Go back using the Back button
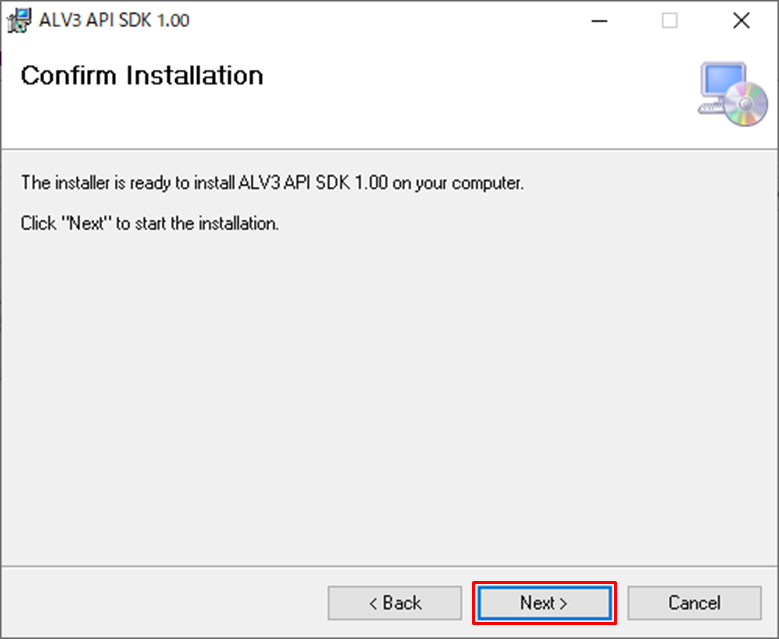 click(395, 603)
